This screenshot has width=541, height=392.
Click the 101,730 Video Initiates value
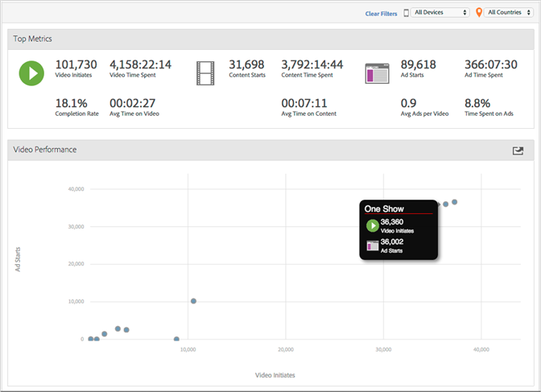coord(76,64)
